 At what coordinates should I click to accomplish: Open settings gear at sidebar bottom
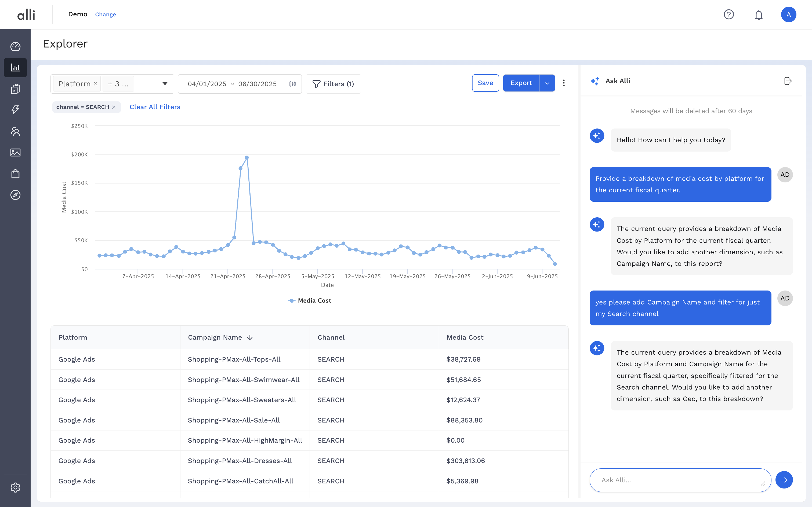(15, 487)
